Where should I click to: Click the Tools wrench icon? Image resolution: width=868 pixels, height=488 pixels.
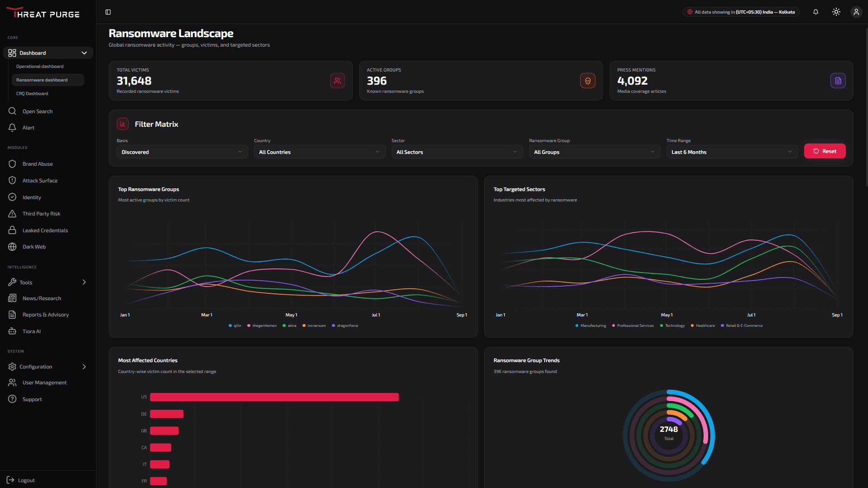[12, 282]
